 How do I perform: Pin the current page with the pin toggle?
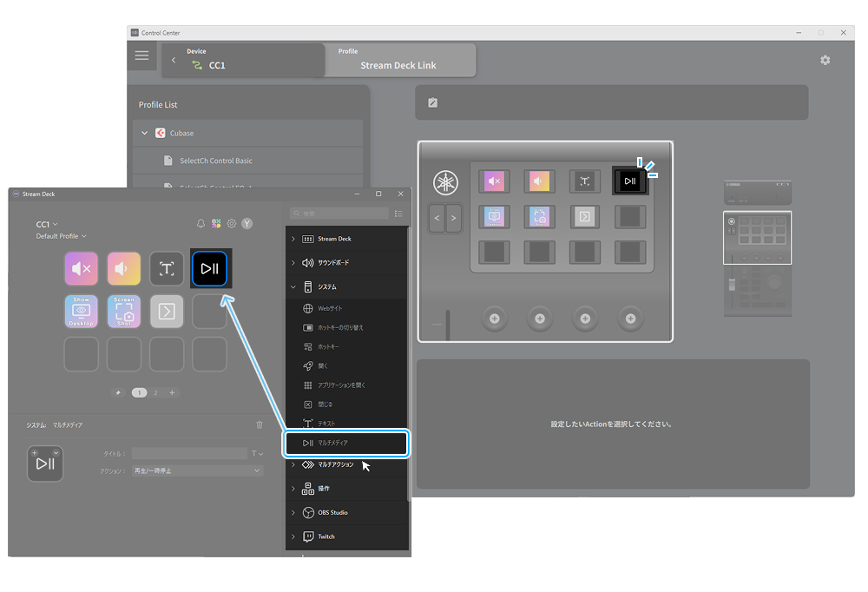(x=119, y=392)
